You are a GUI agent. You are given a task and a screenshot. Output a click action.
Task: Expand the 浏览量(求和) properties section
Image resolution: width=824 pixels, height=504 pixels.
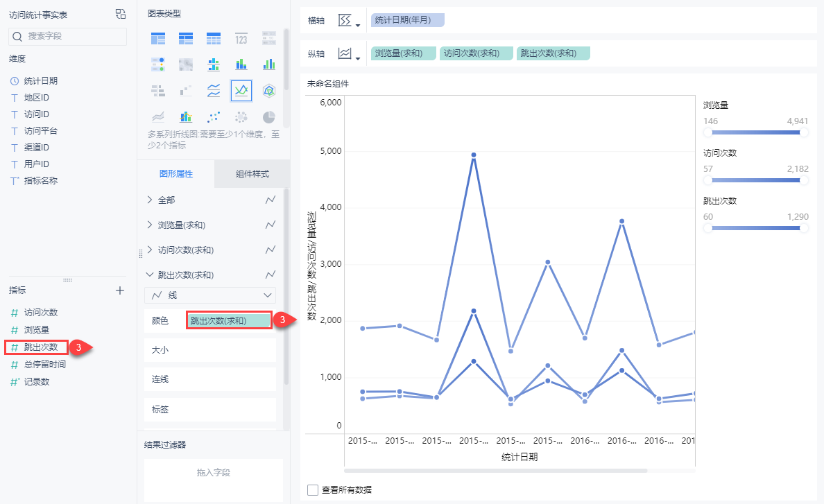[150, 225]
